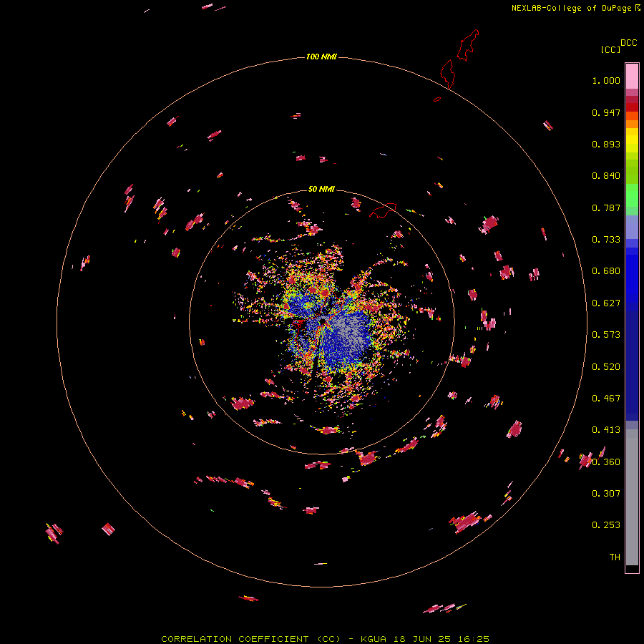Pick the light pink segment at color bar top
The image size is (644, 644).
(632, 76)
